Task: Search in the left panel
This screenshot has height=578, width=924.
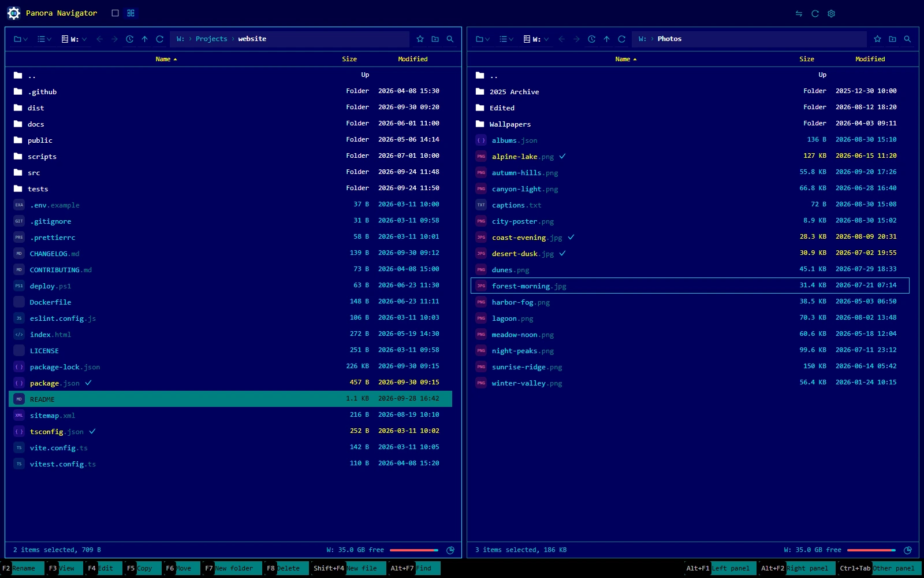Action: tap(450, 39)
